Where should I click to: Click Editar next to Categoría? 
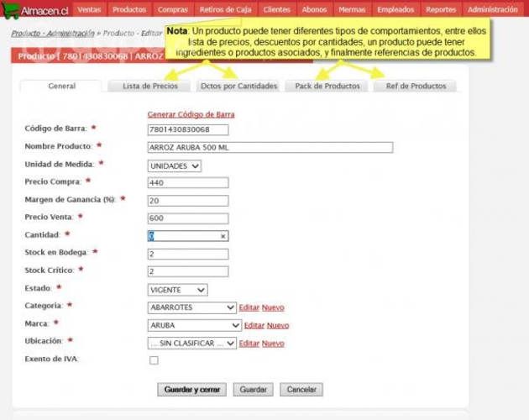tap(249, 307)
